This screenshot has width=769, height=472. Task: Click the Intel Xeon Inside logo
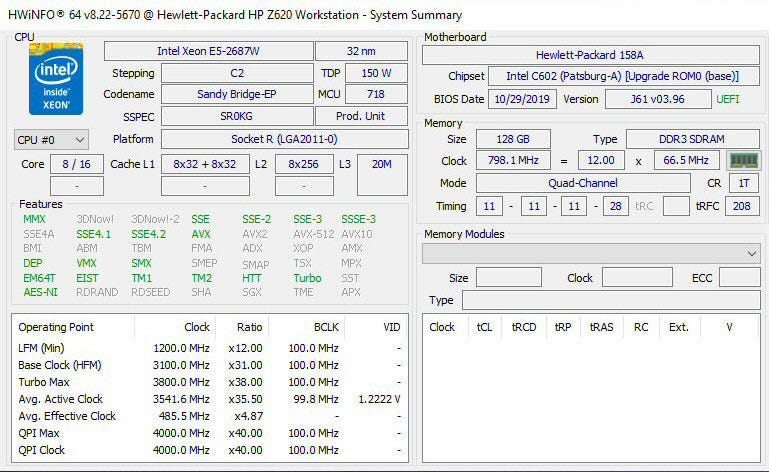(56, 77)
